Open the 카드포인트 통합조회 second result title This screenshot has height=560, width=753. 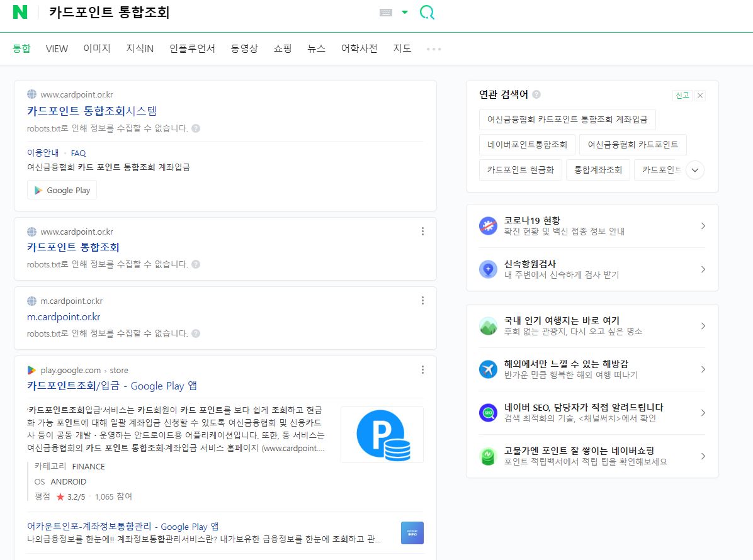coord(73,247)
